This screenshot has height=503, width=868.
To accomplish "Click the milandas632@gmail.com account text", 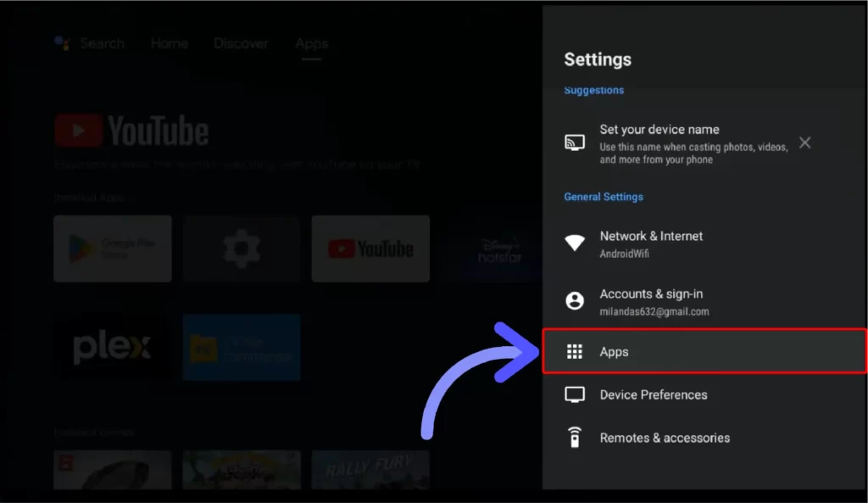I will click(x=654, y=312).
